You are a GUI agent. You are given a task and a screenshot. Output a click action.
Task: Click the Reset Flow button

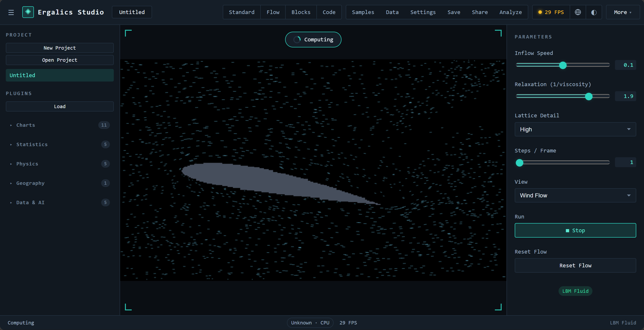(575, 266)
